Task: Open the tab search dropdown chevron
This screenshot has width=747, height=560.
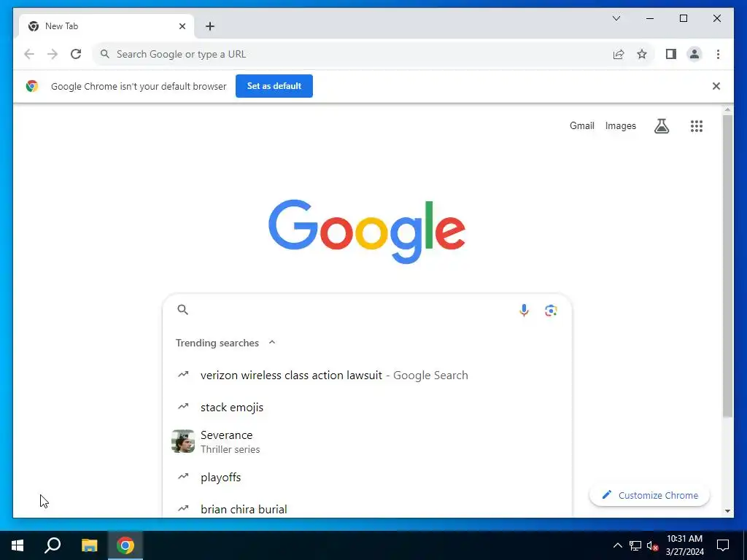Action: [616, 18]
